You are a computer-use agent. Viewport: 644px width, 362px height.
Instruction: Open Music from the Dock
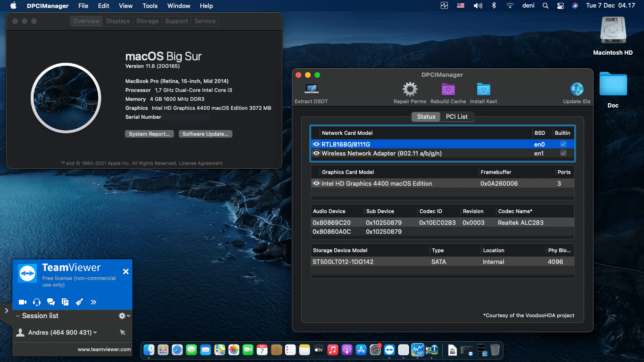pyautogui.click(x=333, y=350)
